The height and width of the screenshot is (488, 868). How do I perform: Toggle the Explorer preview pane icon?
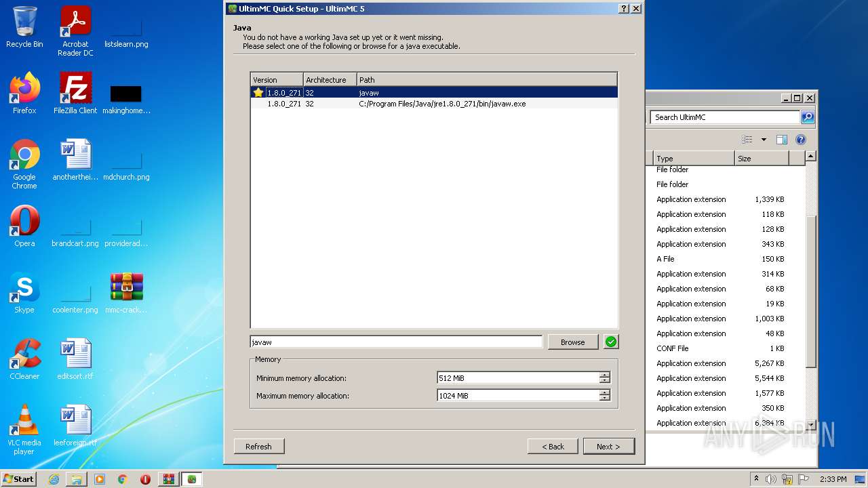pyautogui.click(x=782, y=140)
